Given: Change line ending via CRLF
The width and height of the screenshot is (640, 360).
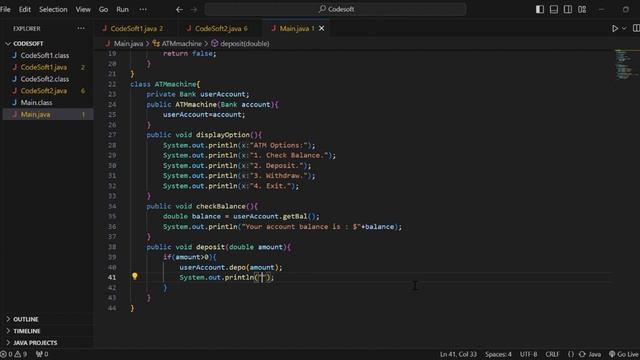Looking at the screenshot, I should pos(552,354).
